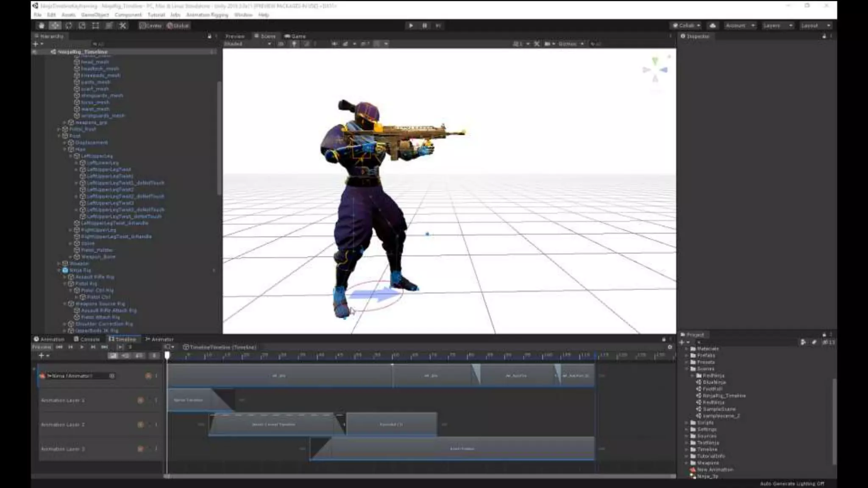Viewport: 868px width, 488px height.
Task: Open the Timeline settings gear icon
Action: (x=670, y=347)
